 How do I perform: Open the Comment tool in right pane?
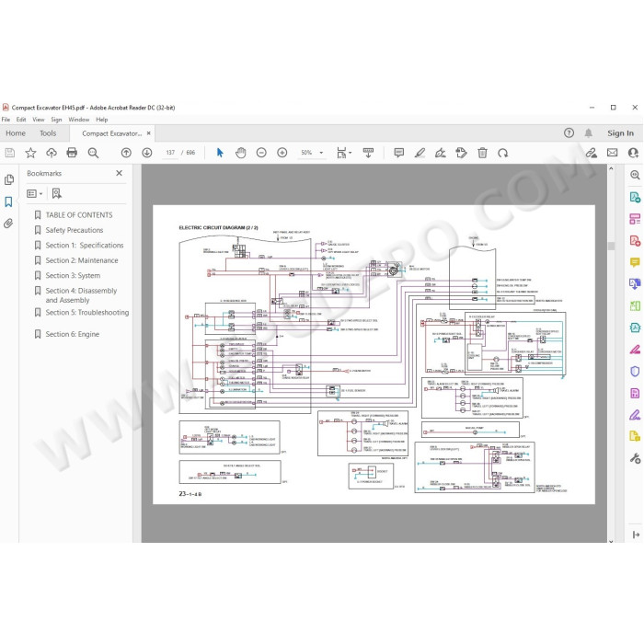point(635,262)
